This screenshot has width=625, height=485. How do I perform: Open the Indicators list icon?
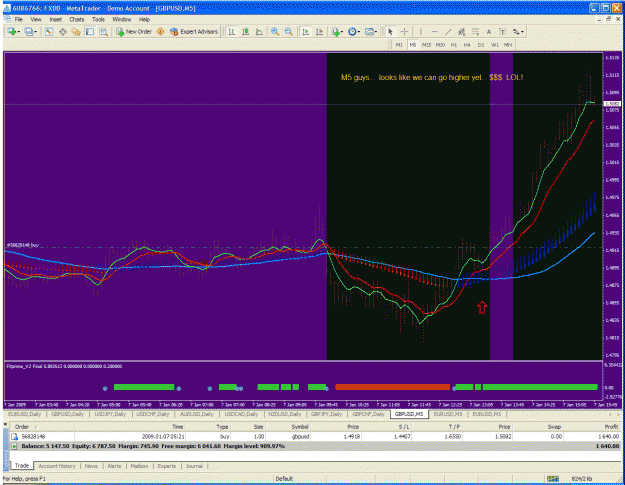point(336,31)
